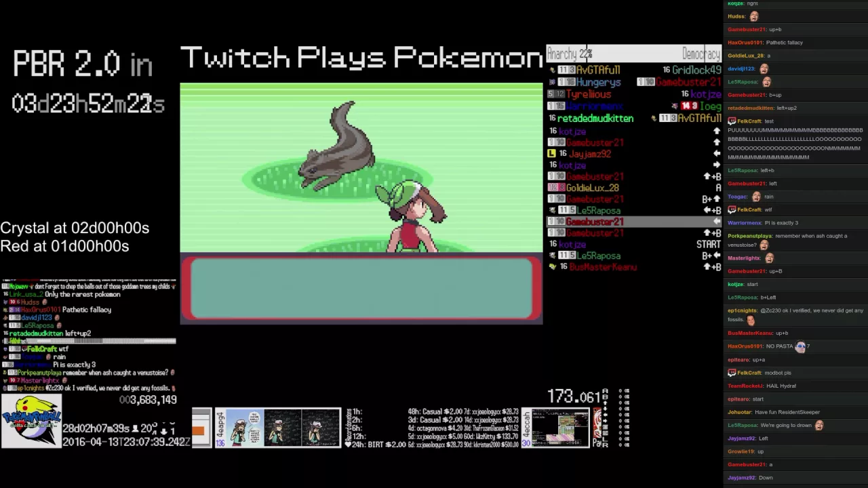This screenshot has height=488, width=868.
Task: Open Johuotar's username in chat
Action: point(740,413)
